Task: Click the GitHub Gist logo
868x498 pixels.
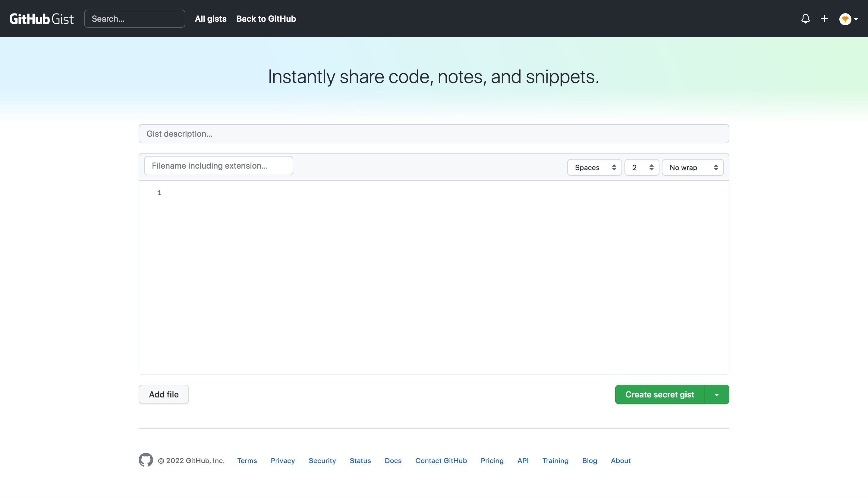Action: click(41, 19)
